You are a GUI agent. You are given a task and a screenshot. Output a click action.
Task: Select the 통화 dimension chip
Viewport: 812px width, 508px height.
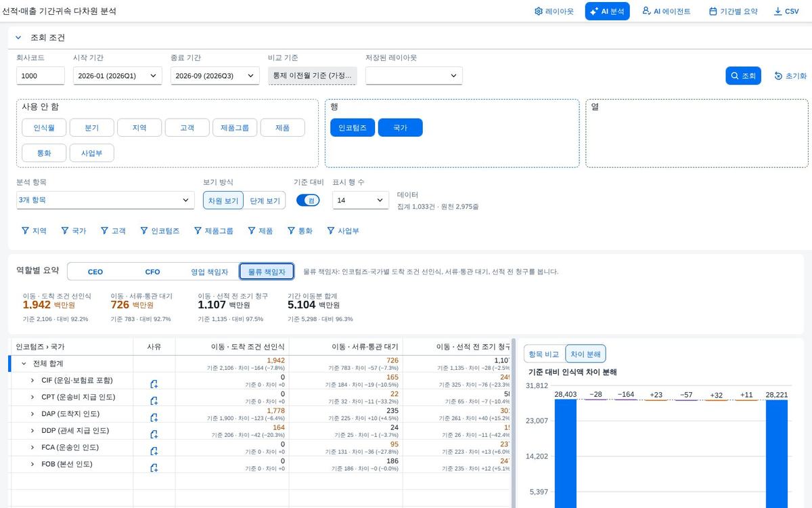coord(44,152)
